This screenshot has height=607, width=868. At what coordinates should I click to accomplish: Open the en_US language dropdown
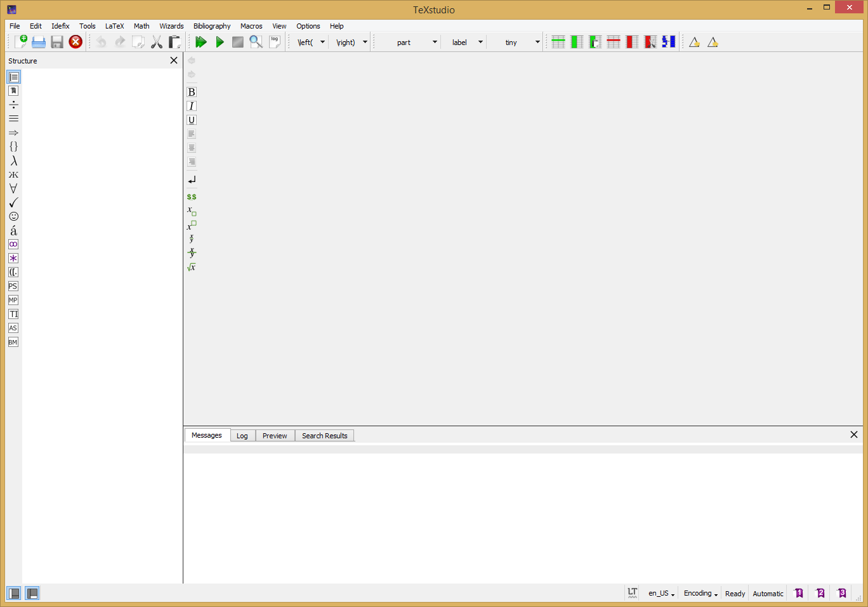click(x=661, y=594)
